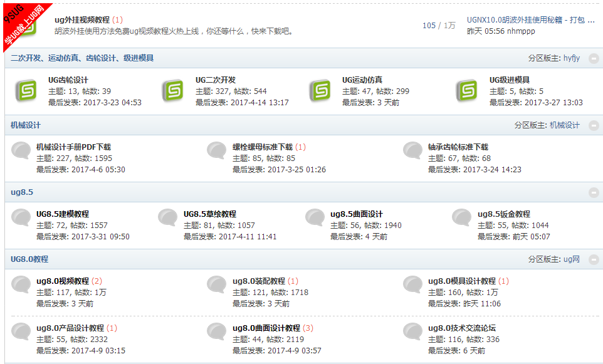Open moderator hyfjy profile

(x=572, y=58)
